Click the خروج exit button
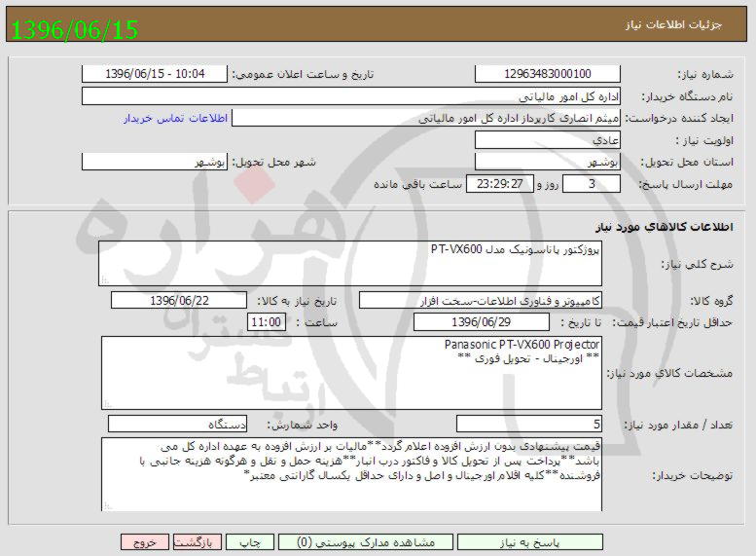The width and height of the screenshot is (756, 556). click(x=145, y=542)
